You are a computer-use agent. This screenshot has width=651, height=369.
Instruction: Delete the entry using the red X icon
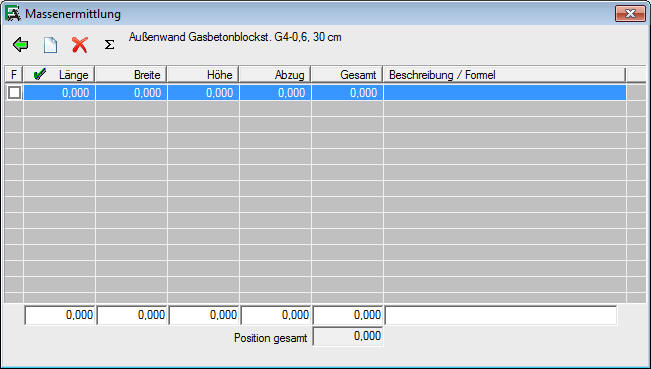80,45
